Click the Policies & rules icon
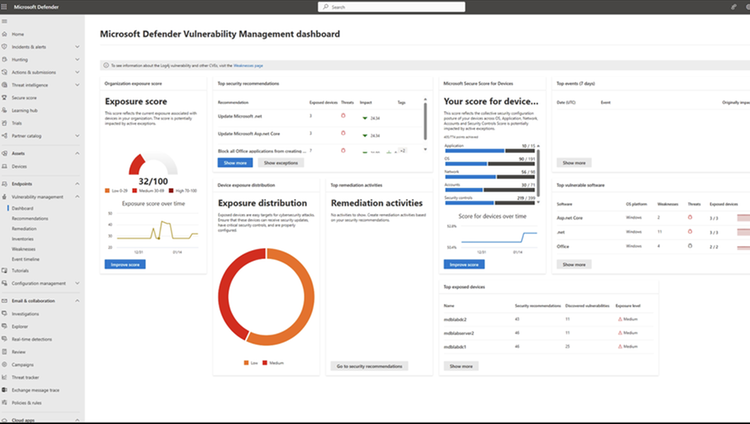This screenshot has width=750, height=424. (x=4, y=402)
